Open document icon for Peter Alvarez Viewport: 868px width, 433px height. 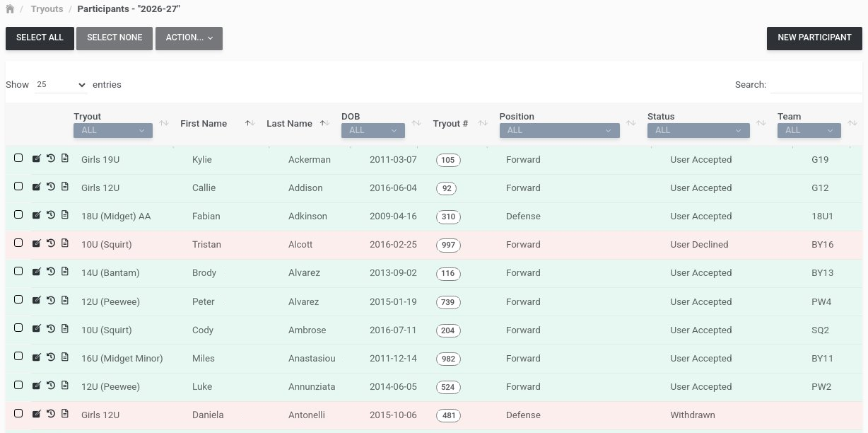tap(65, 301)
